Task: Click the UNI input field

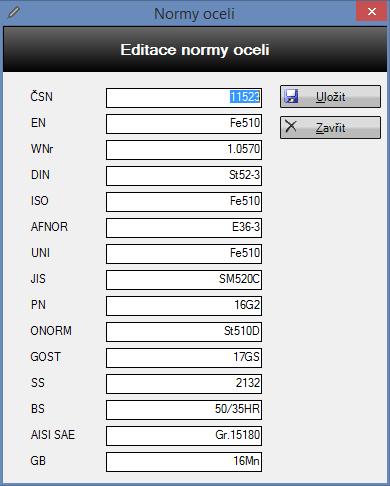Action: 184,254
